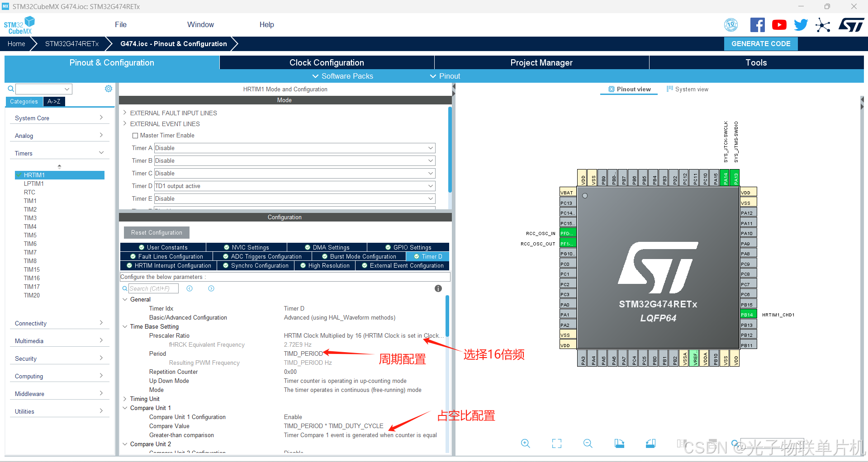Click the Reset Configuration button

157,232
